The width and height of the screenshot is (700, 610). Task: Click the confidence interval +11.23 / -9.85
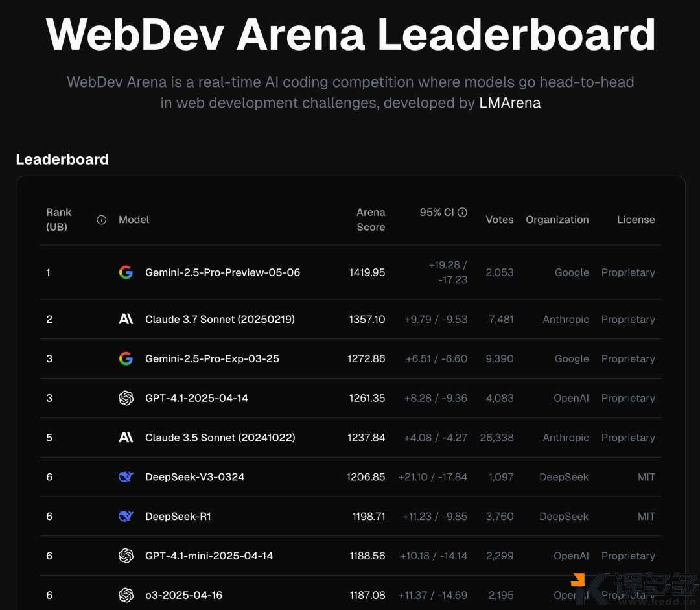tap(436, 516)
